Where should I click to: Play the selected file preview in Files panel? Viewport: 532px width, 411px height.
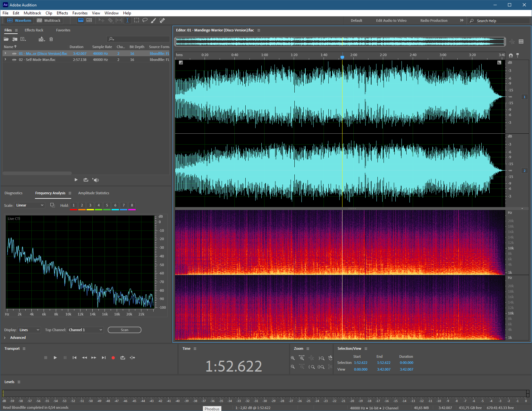click(x=76, y=180)
